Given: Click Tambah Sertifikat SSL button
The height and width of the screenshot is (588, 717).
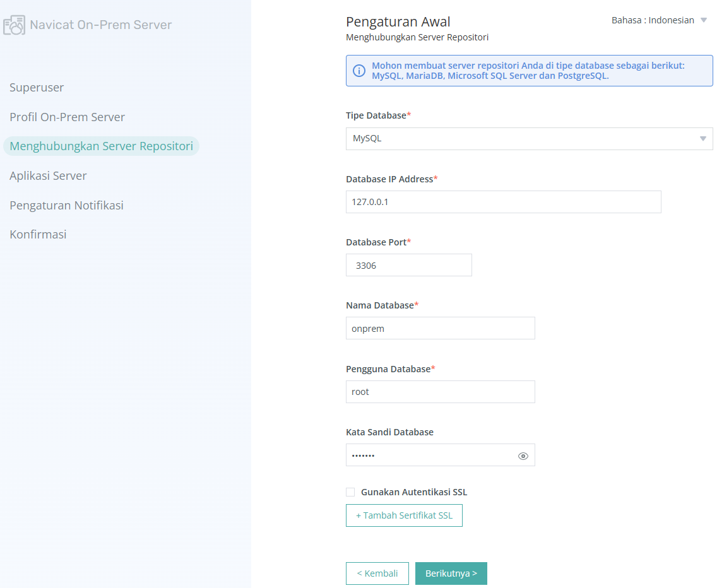Looking at the screenshot, I should tap(404, 515).
